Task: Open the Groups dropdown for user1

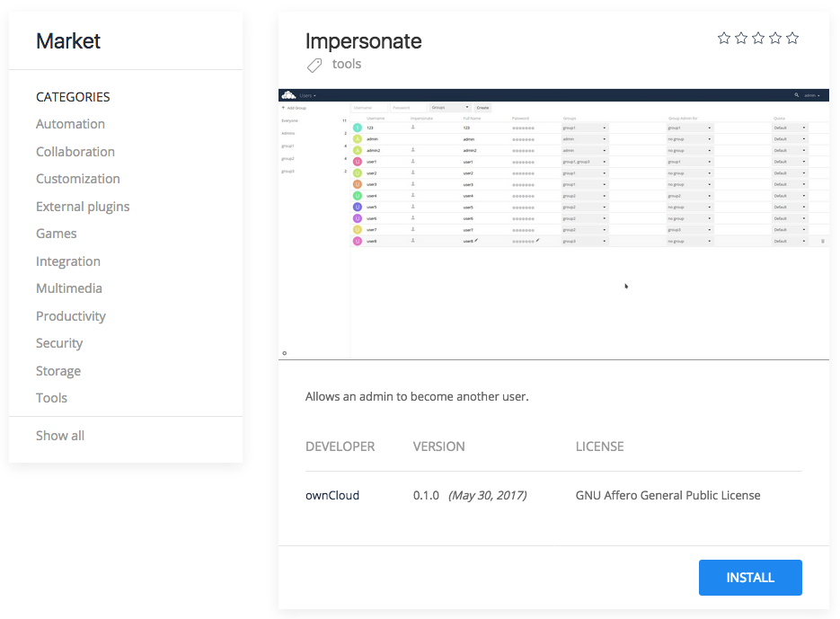Action: tap(603, 161)
